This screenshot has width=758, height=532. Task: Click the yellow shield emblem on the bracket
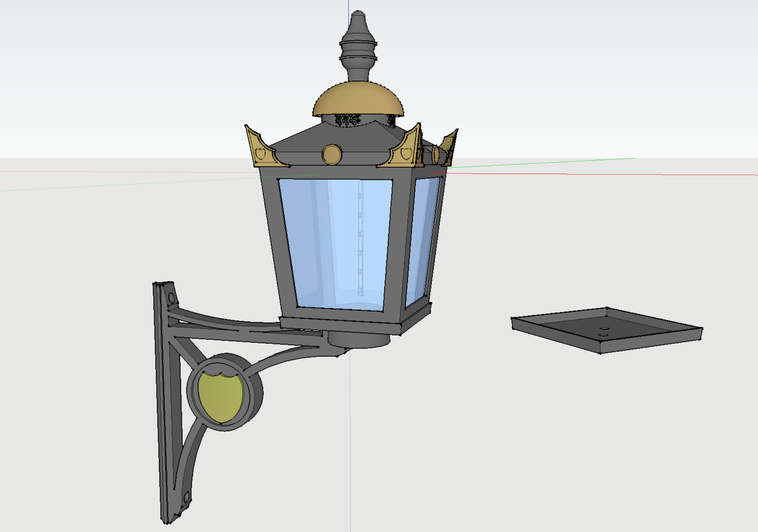[x=221, y=397]
